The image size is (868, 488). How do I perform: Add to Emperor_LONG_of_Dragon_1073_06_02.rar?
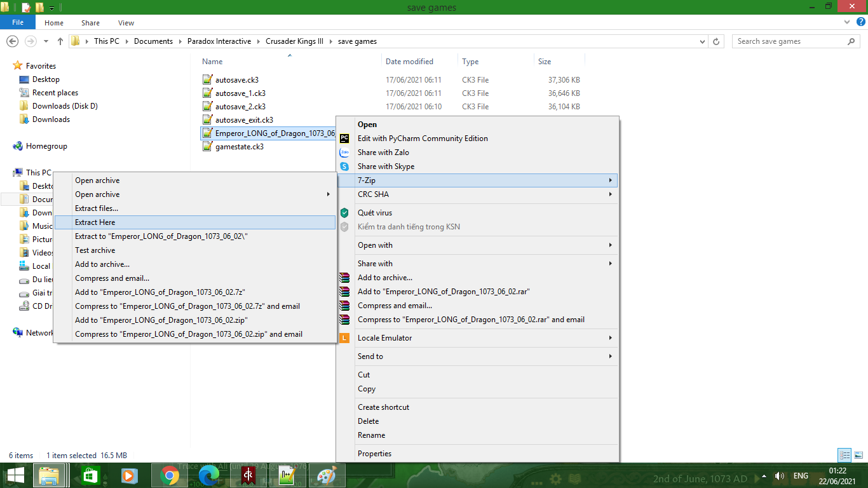click(477, 292)
